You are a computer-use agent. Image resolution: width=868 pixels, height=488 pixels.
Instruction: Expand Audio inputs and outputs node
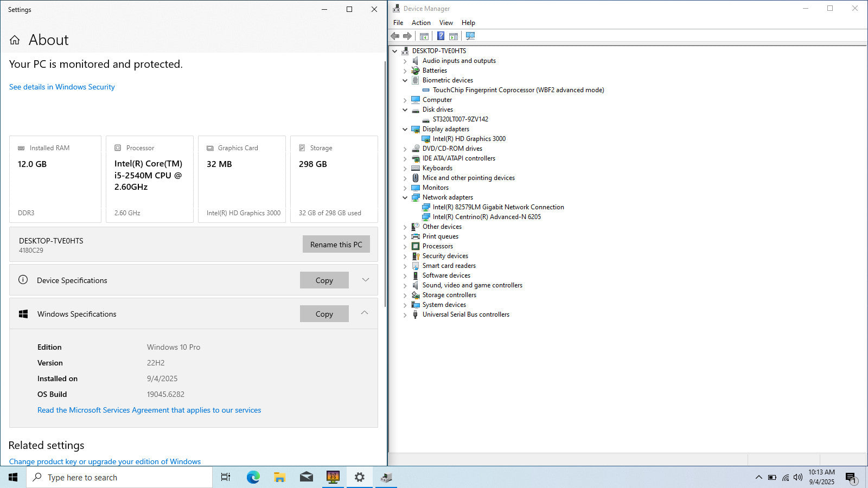405,61
